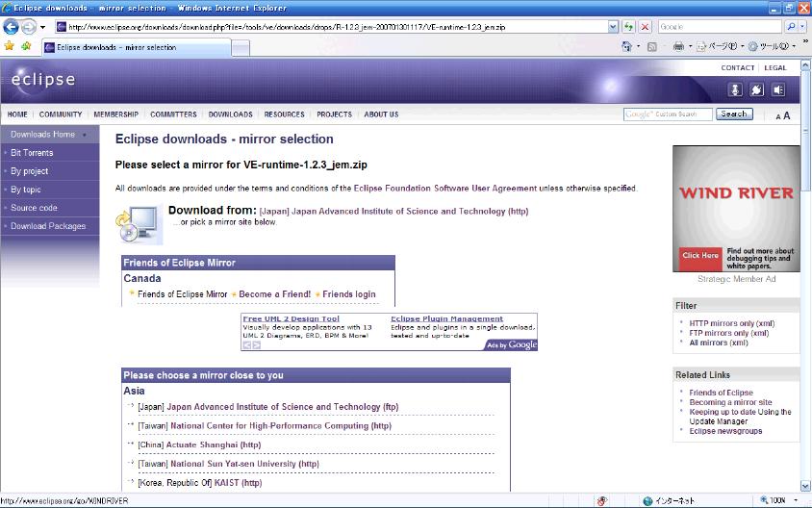The image size is (812, 508).
Task: Open the COMMUNITY navigation item
Action: pyautogui.click(x=61, y=114)
